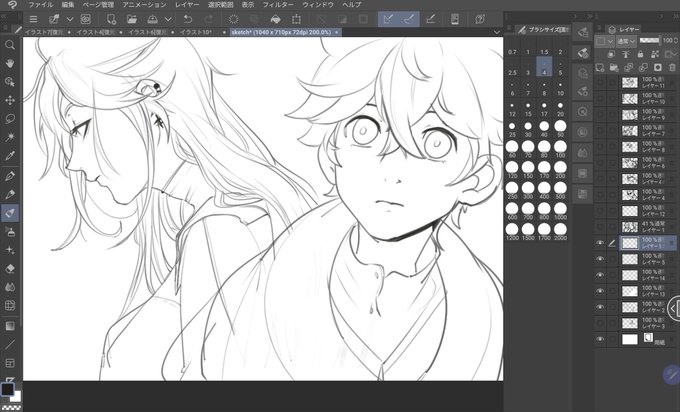Screen dimensions: 680x412
Task: Select the Eyedropper tool
Action: click(x=10, y=156)
